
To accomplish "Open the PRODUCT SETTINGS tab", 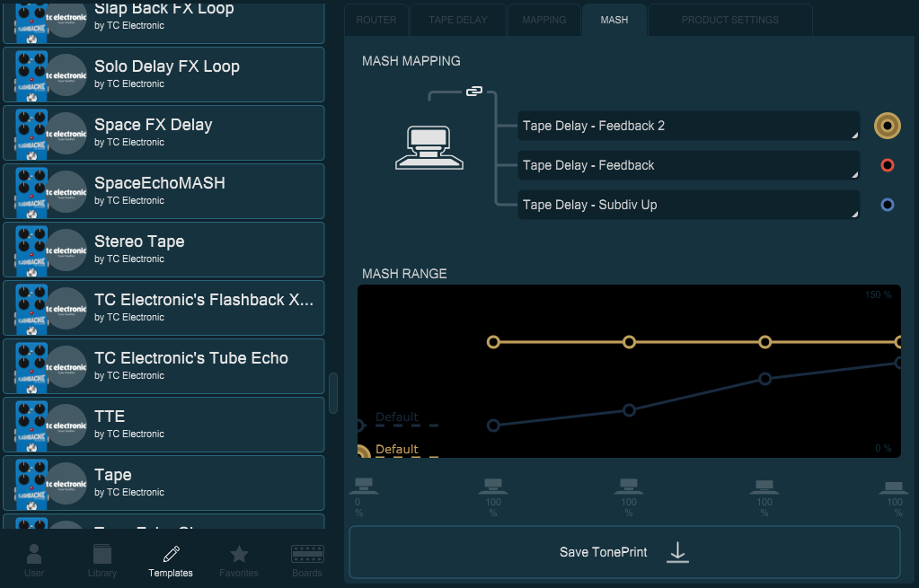I will tap(730, 20).
